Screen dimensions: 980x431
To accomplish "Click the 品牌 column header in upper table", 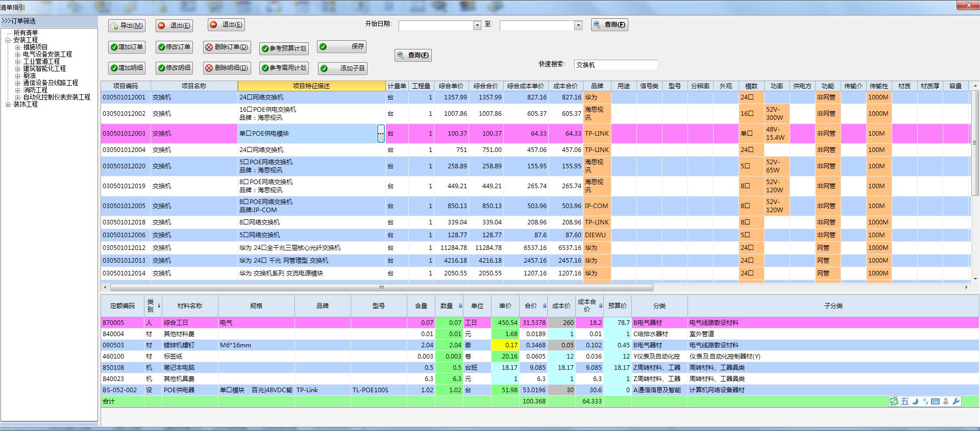I will 597,86.
